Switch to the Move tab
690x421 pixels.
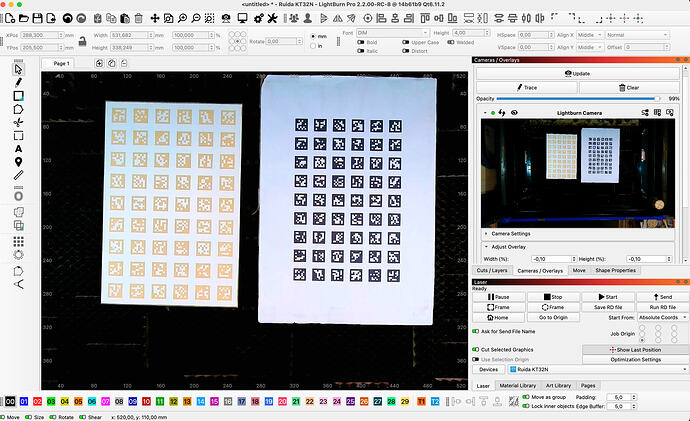click(579, 271)
